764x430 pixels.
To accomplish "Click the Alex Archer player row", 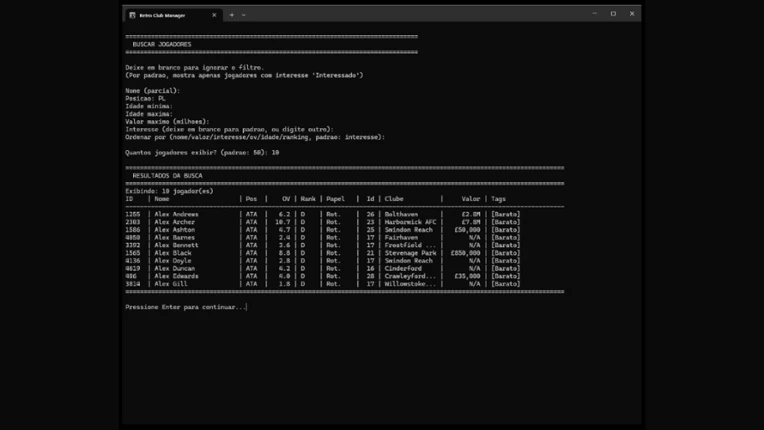I will click(323, 222).
